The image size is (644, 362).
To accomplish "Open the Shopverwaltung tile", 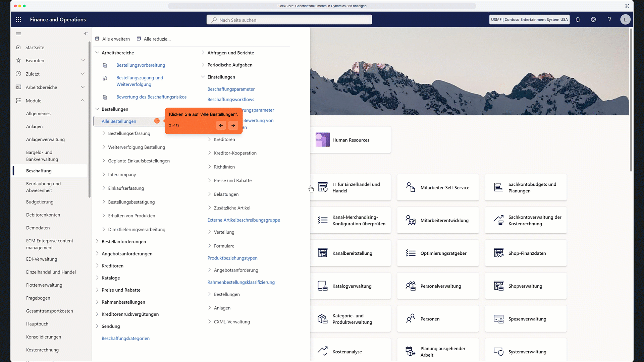I will click(526, 286).
